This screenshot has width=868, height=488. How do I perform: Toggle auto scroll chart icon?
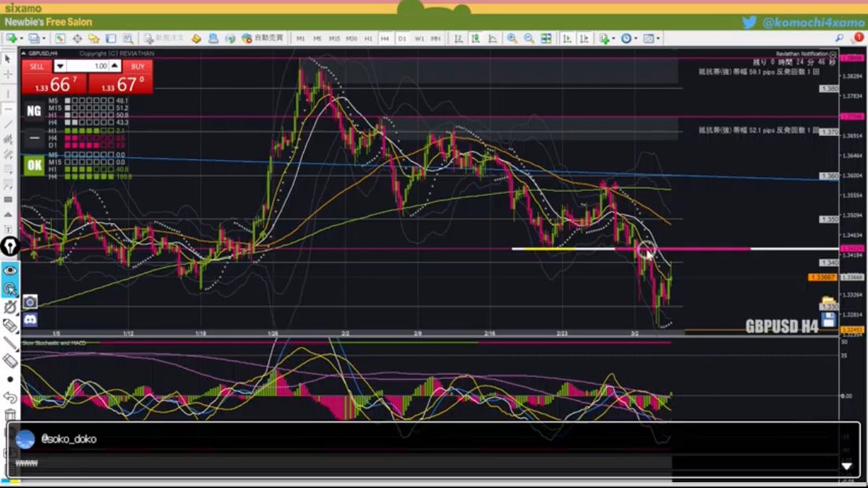click(x=566, y=38)
